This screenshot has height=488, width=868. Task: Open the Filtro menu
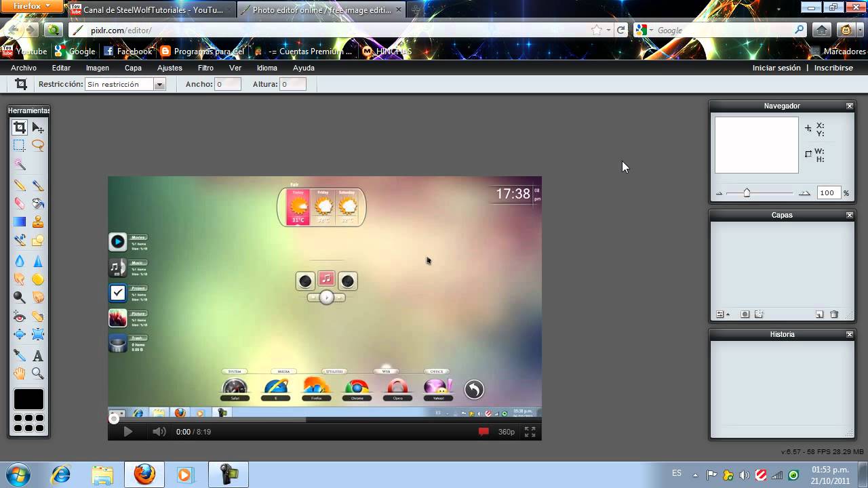205,68
